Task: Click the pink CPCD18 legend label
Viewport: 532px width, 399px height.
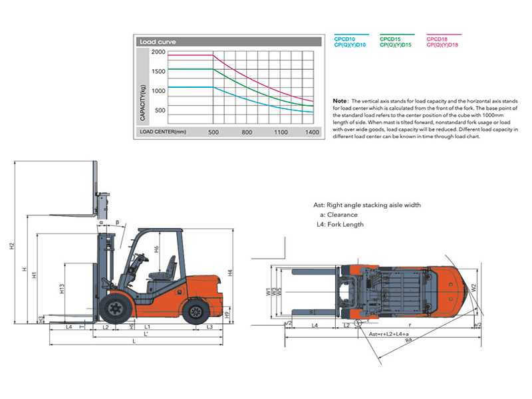Action: [x=437, y=39]
